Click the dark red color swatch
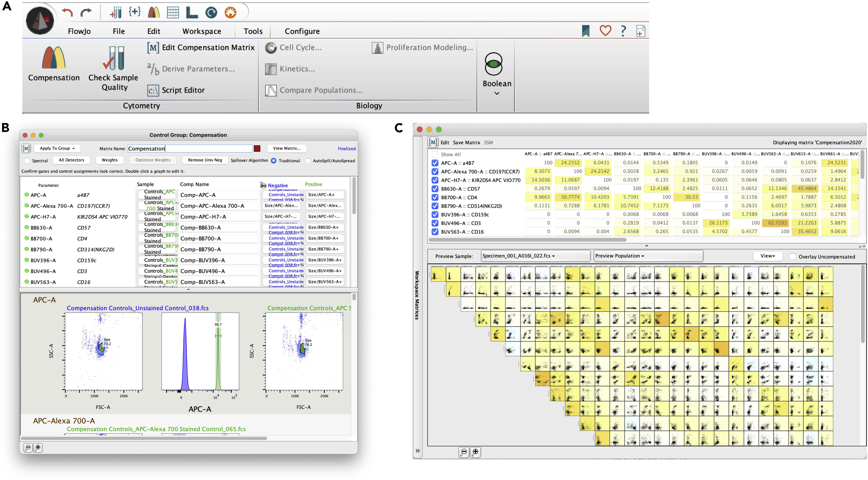 pyautogui.click(x=257, y=149)
